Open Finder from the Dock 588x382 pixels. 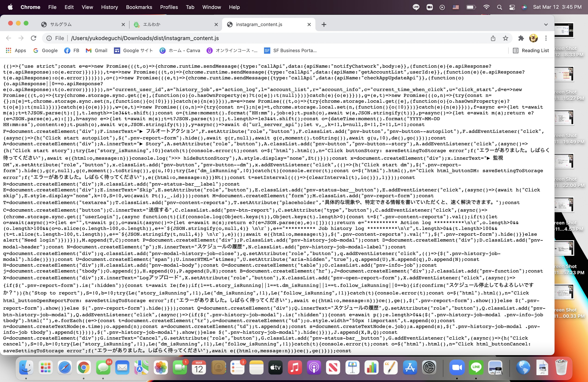point(26,367)
